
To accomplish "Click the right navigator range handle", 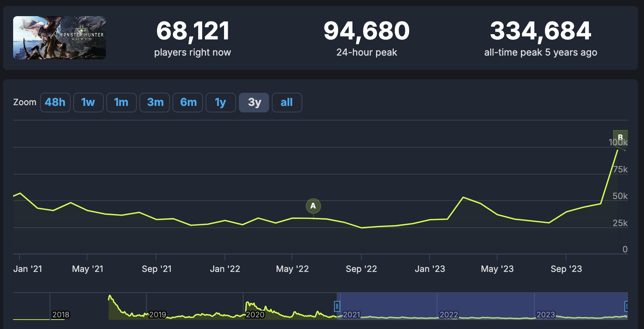I will coord(626,306).
